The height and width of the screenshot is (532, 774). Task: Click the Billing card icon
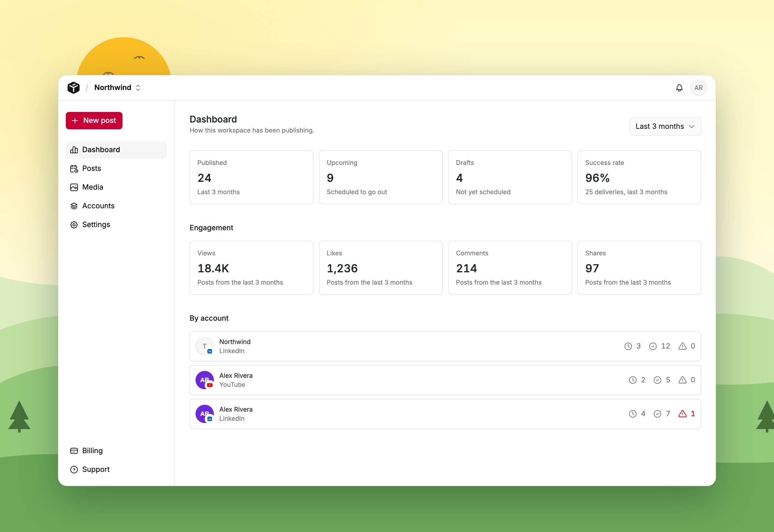[74, 451]
